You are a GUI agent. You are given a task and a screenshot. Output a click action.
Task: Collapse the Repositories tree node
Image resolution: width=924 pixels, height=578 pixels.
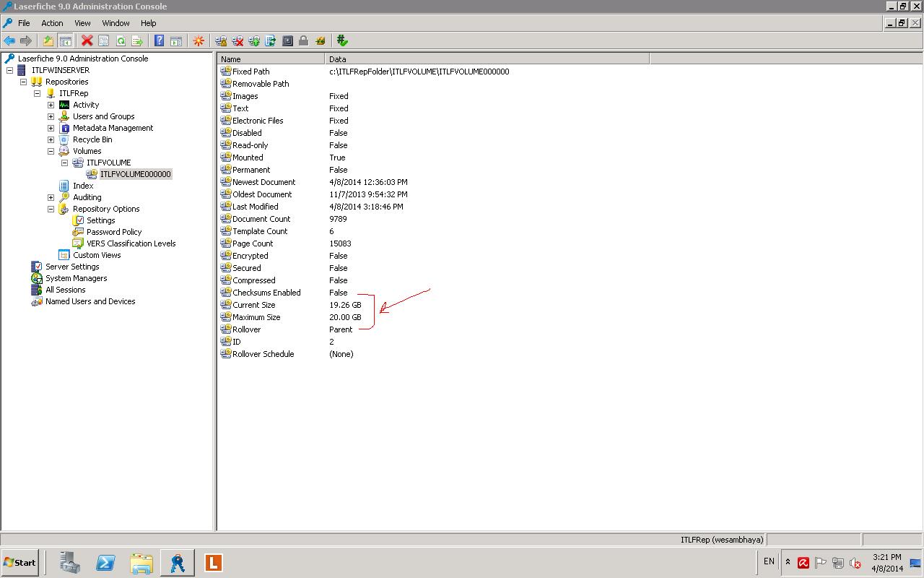click(x=23, y=82)
